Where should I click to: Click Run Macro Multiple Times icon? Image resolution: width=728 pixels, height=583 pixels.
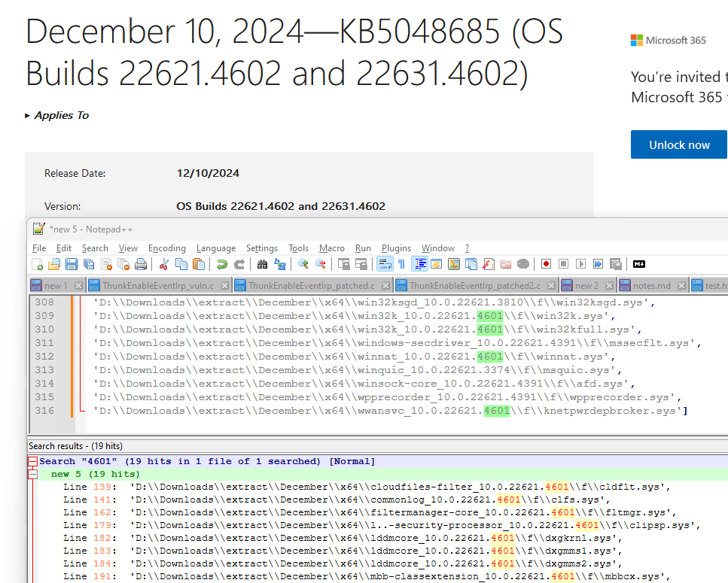(598, 264)
